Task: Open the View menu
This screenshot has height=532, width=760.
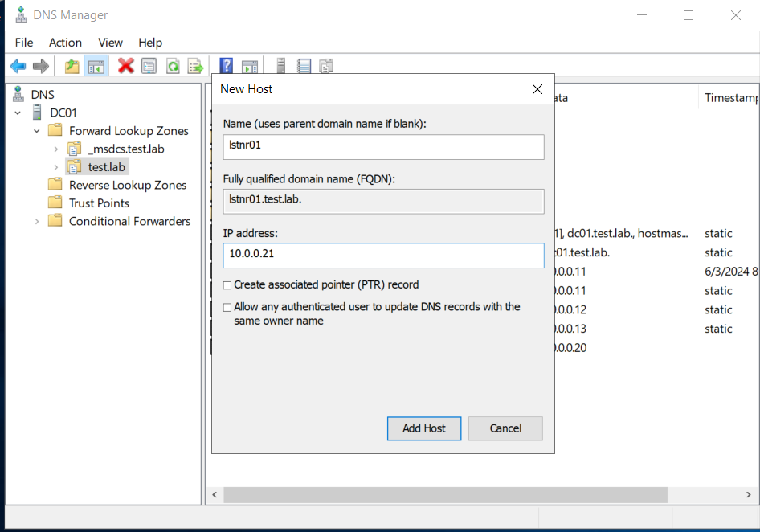Action: click(110, 43)
